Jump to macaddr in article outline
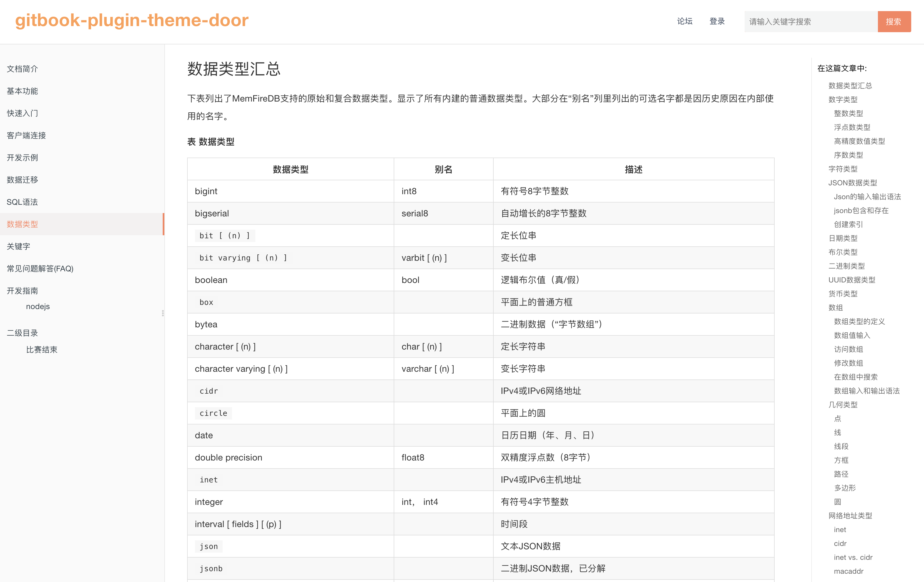Screen dimensions: 924x582 coord(848,571)
